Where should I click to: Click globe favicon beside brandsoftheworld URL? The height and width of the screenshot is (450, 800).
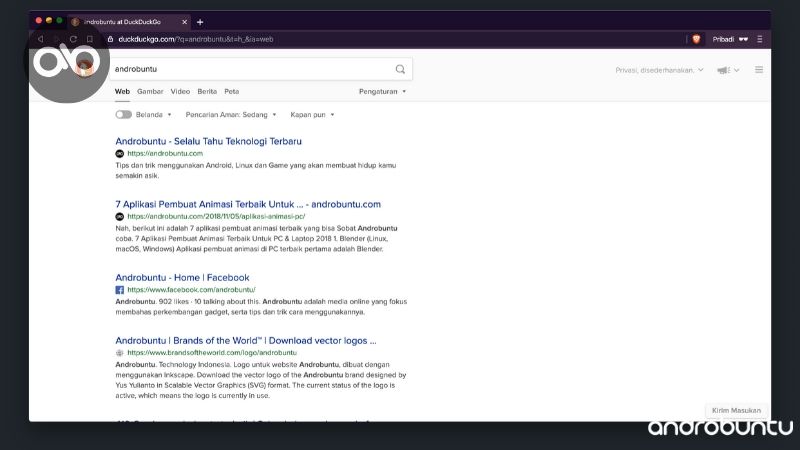coord(119,353)
